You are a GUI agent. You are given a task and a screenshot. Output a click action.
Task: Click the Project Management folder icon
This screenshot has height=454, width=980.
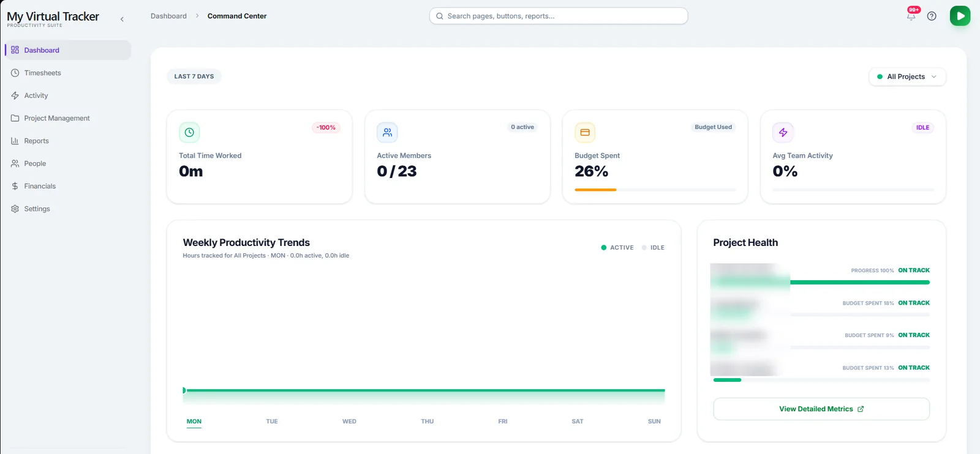(15, 118)
